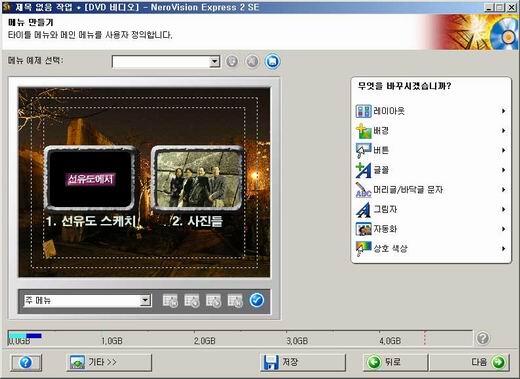Select the group photo menu thumbnail
Image resolution: width=520 pixels, height=379 pixels.
click(198, 178)
